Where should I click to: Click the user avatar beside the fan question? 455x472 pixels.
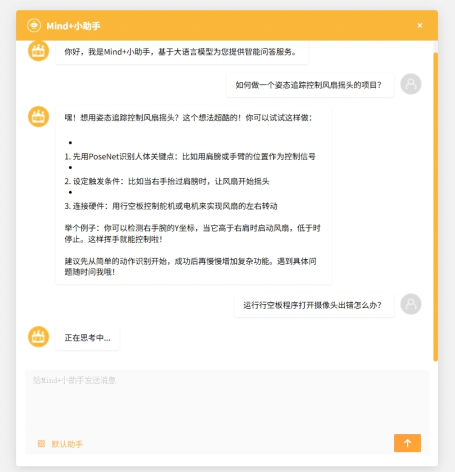click(411, 84)
